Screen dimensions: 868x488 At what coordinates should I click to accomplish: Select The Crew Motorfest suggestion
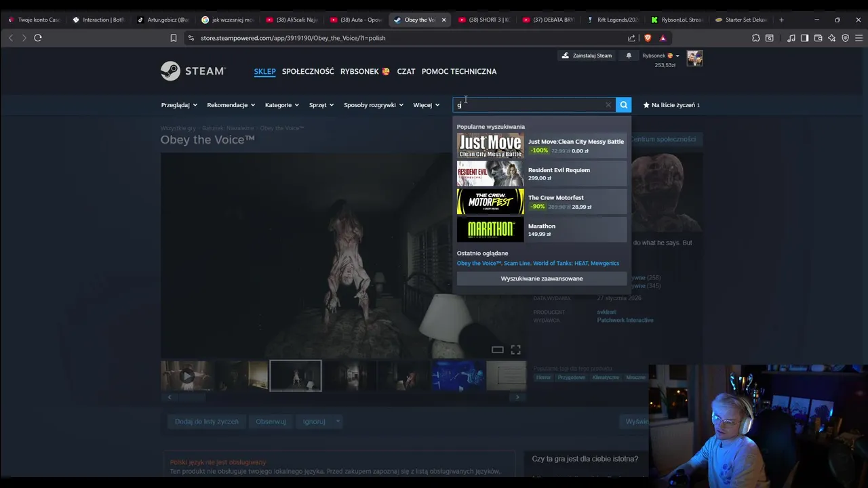[x=542, y=202]
